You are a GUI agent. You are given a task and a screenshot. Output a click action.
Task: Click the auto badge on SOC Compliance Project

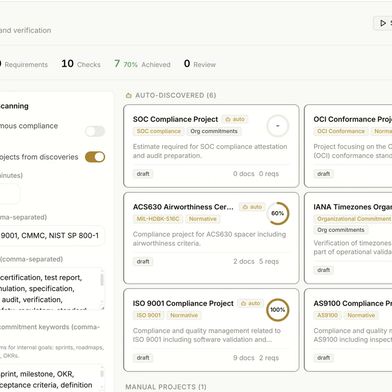click(235, 119)
